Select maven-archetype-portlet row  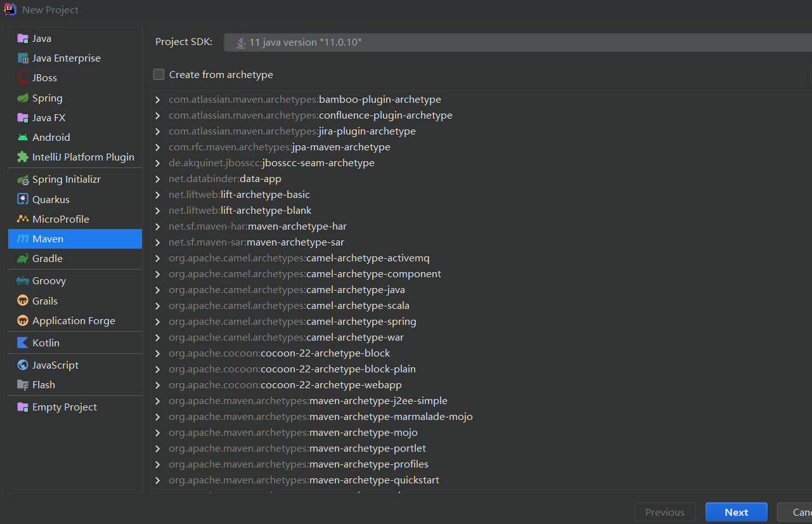click(481, 449)
